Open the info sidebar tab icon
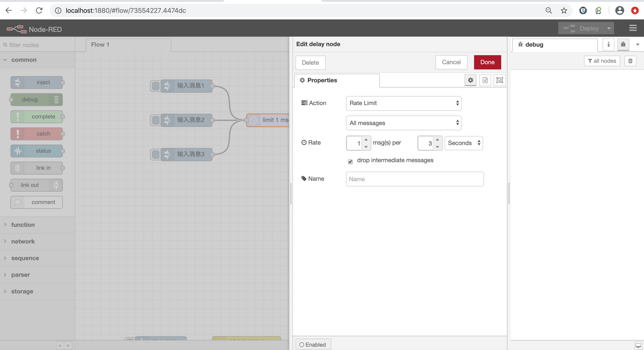644x350 pixels. tap(608, 44)
